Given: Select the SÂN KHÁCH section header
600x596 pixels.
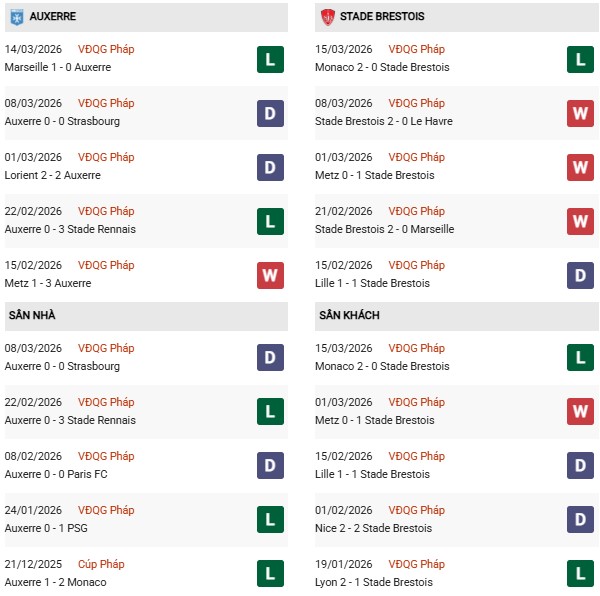Looking at the screenshot, I should [349, 315].
